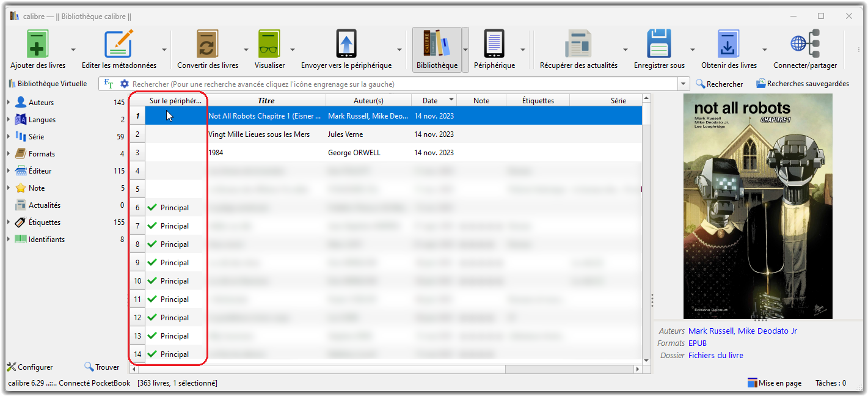868x396 pixels.
Task: Expand the Étiquettes tree node
Action: click(9, 222)
